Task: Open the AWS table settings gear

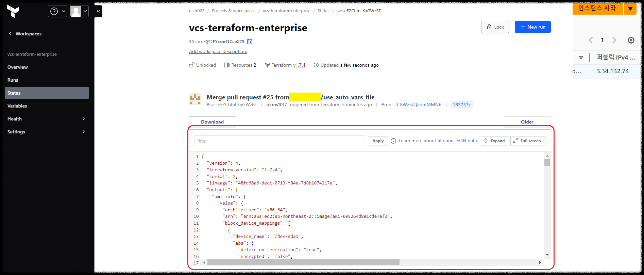Action: (x=631, y=40)
